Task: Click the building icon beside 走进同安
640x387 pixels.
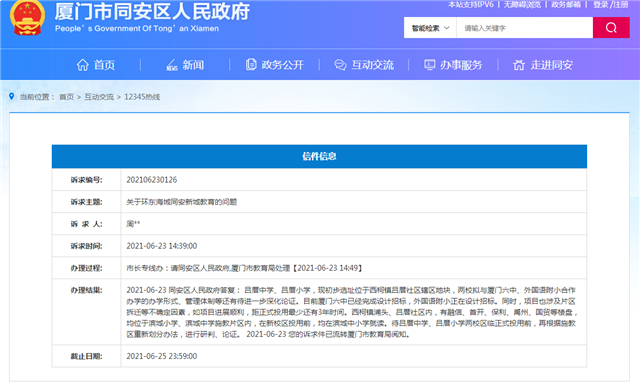Action: point(519,64)
